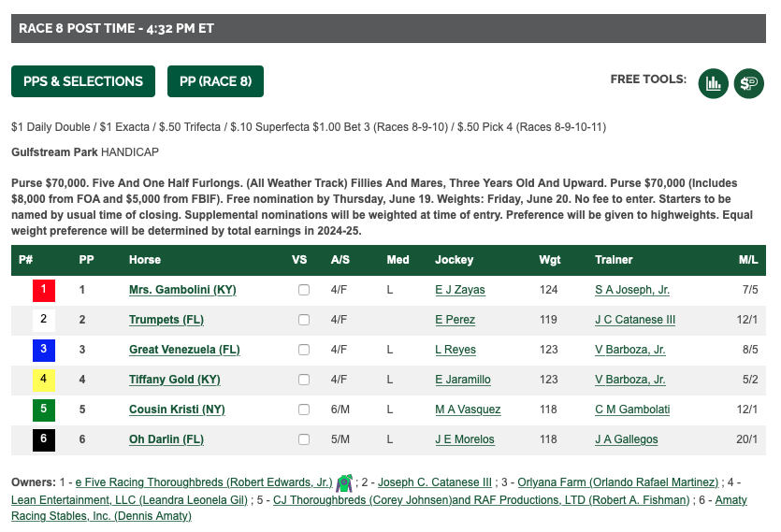Open the dollar sign payouts tool icon
The width and height of the screenshot is (781, 532).
pos(748,83)
